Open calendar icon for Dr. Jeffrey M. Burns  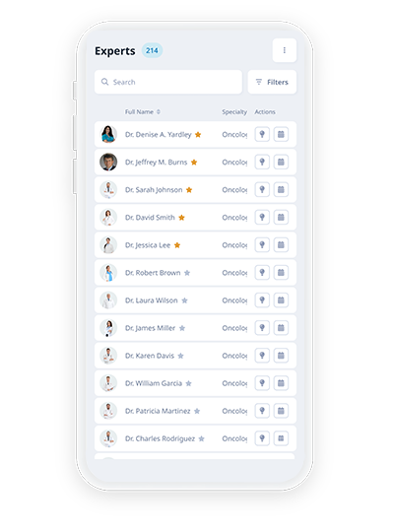click(x=281, y=163)
